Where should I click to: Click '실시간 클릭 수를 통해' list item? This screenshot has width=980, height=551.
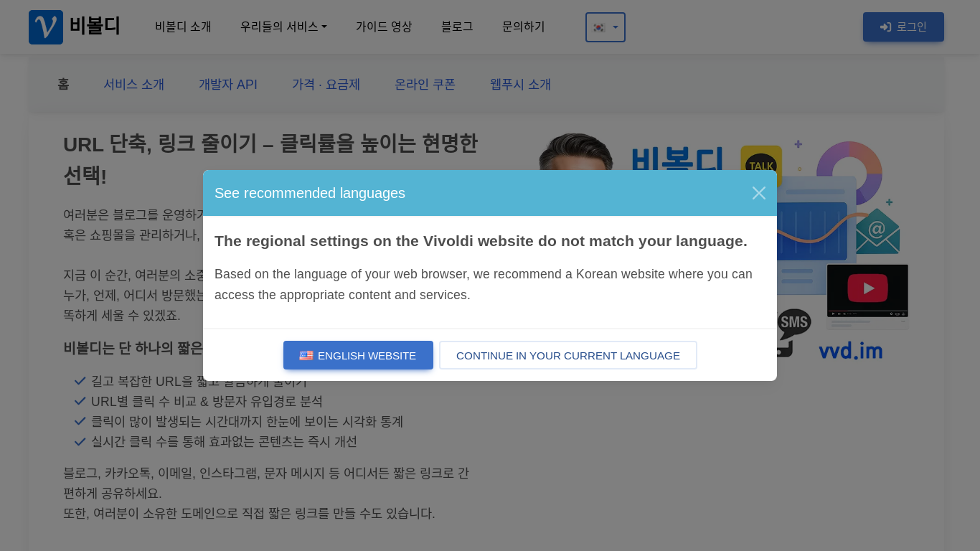click(x=224, y=441)
